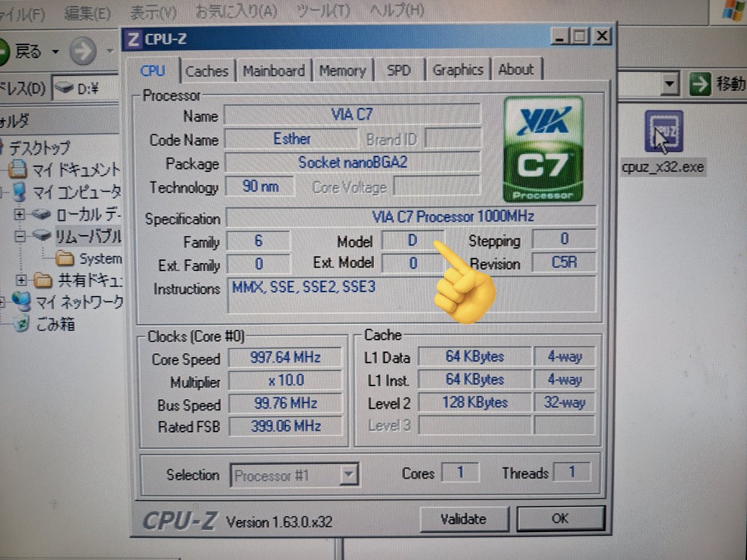Select マイ コンピュータ in the folder tree

pos(76,192)
